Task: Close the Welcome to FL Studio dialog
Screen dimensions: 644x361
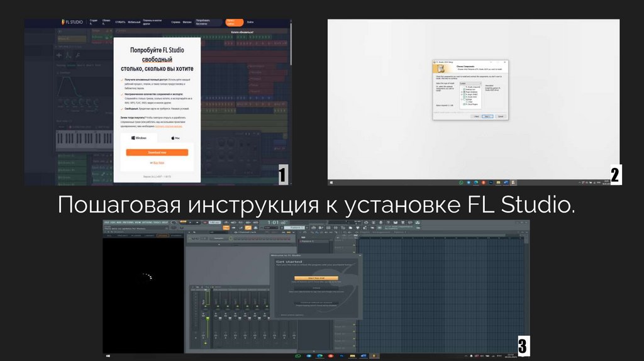Action: (x=360, y=255)
